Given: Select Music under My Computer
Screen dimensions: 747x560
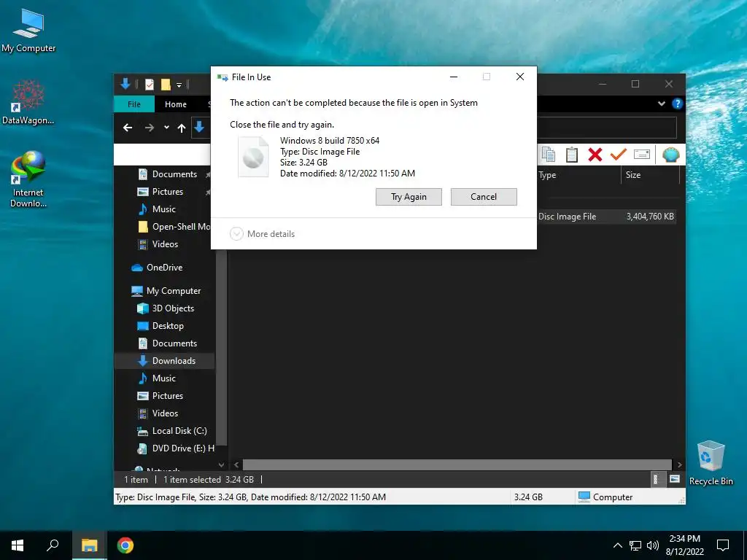Looking at the screenshot, I should click(x=164, y=378).
